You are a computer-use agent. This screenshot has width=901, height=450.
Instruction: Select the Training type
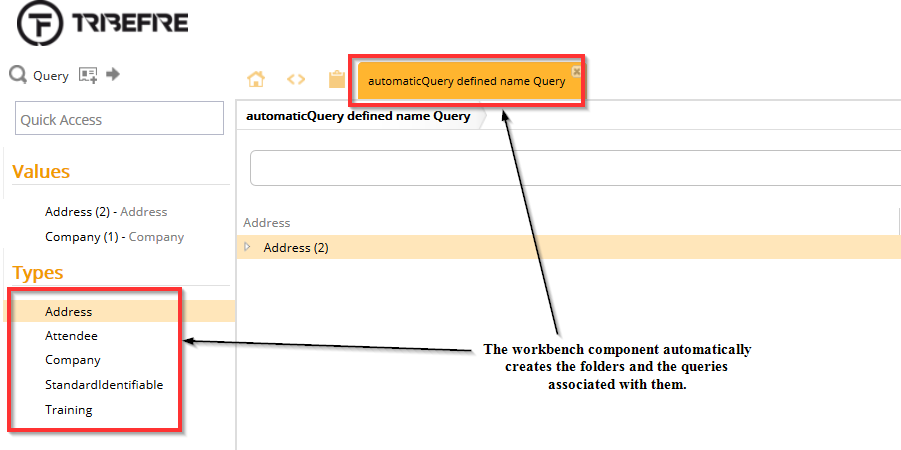coord(68,410)
